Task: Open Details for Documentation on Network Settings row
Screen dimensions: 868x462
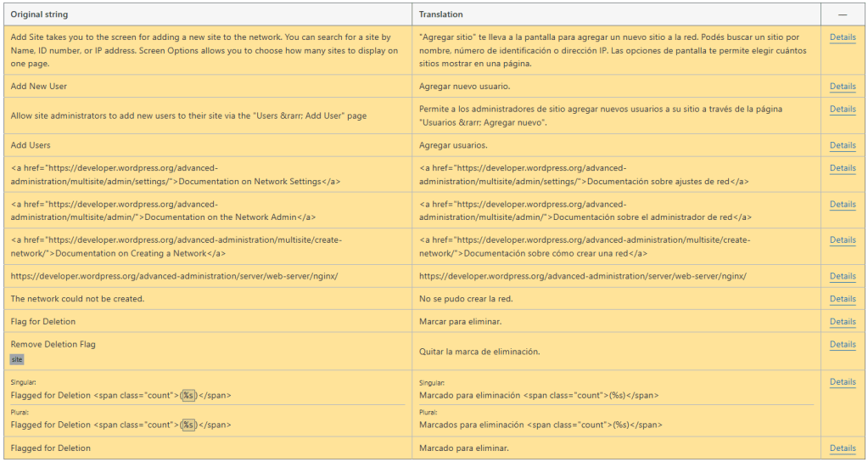Action: click(842, 168)
